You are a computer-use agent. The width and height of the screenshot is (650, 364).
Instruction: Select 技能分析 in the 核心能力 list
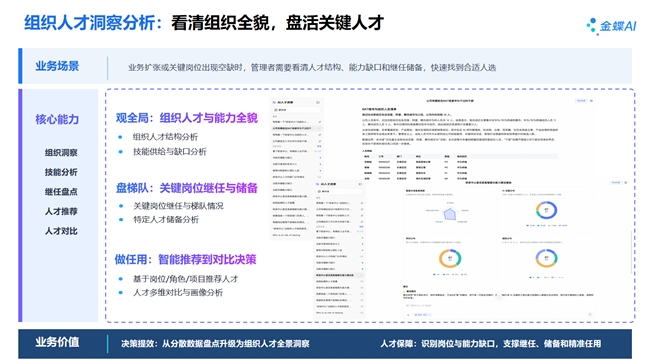click(x=61, y=172)
